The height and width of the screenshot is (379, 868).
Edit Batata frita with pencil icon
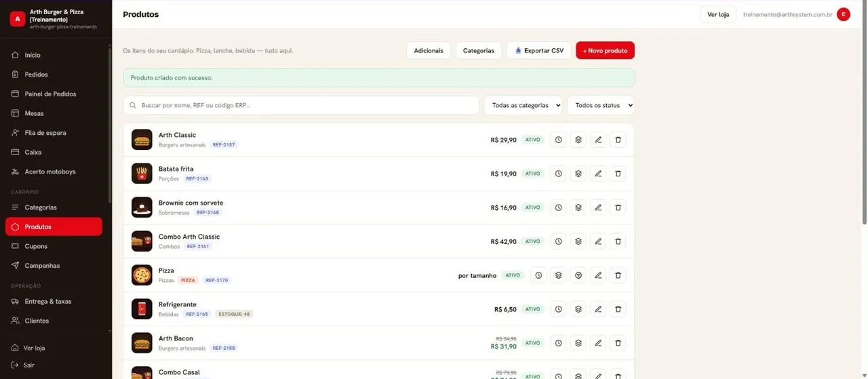point(598,174)
